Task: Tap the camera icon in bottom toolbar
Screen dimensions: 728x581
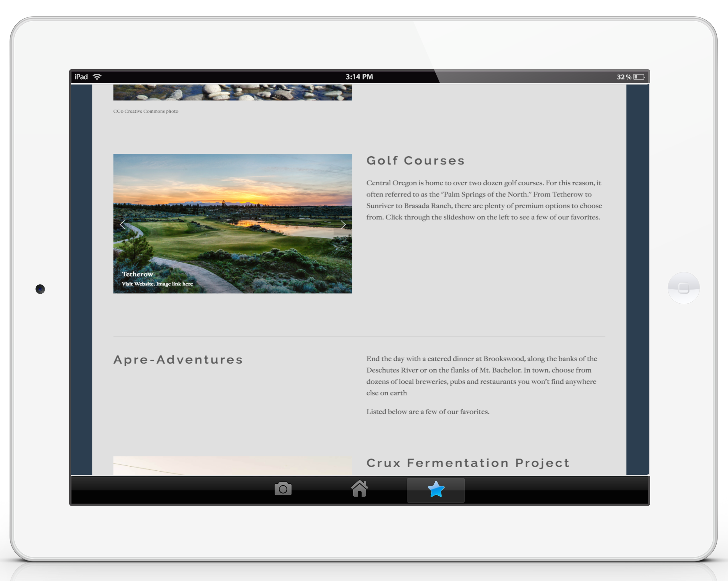Action: pyautogui.click(x=283, y=489)
